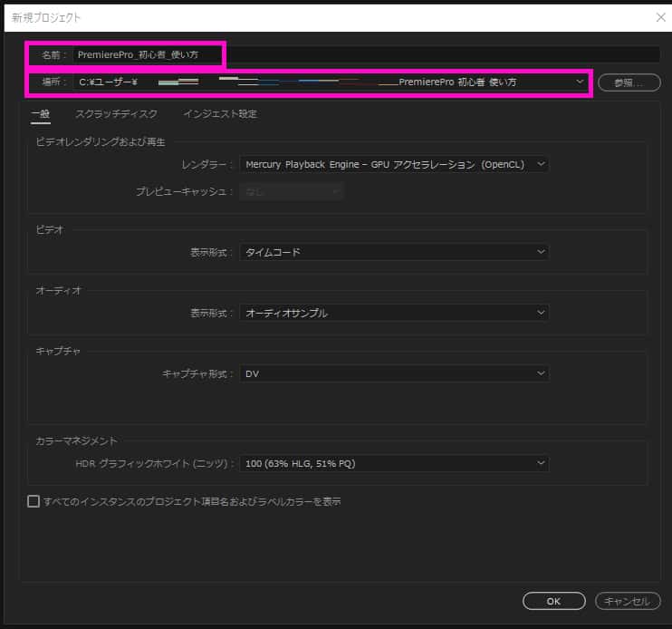Open the スクラッチディスク tab

pos(116,114)
